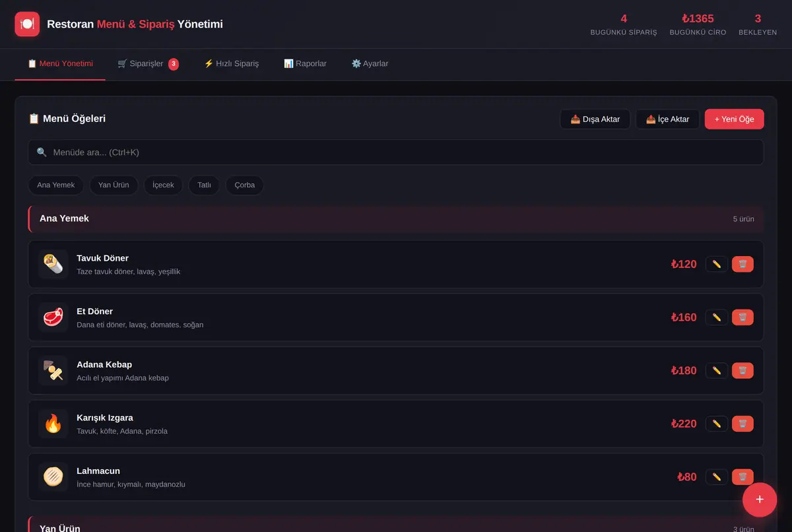This screenshot has width=792, height=532.
Task: Click the Lahmacun flatbread icon
Action: (53, 477)
